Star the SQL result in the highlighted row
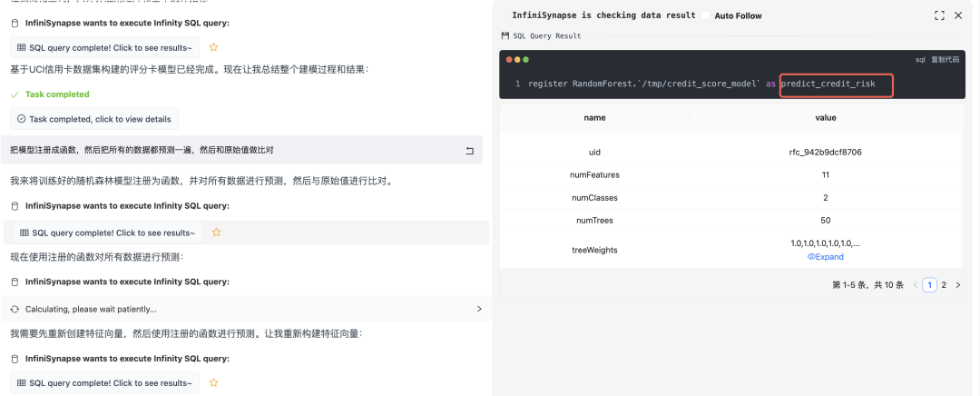 pyautogui.click(x=216, y=233)
